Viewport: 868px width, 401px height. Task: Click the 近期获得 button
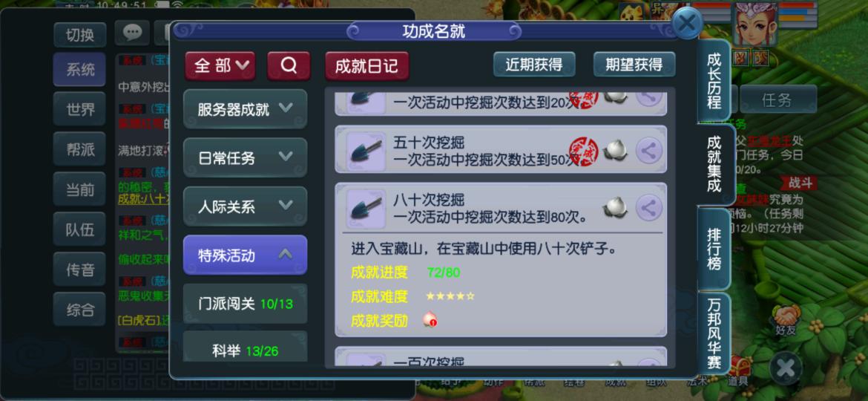point(533,65)
